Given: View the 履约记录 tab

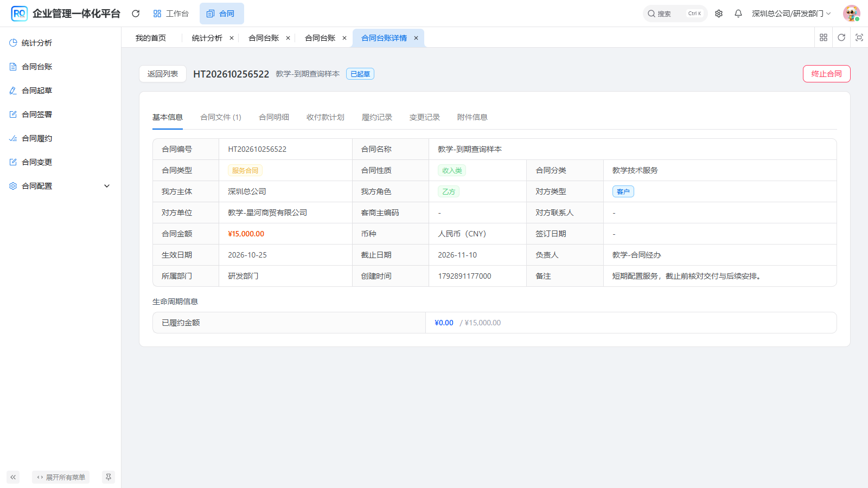Looking at the screenshot, I should pos(377,117).
